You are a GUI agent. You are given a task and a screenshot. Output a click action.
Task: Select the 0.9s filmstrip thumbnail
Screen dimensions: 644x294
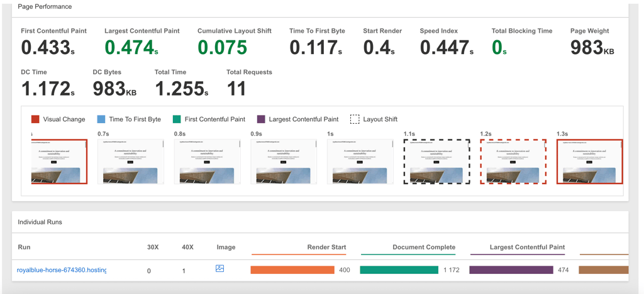tap(284, 161)
